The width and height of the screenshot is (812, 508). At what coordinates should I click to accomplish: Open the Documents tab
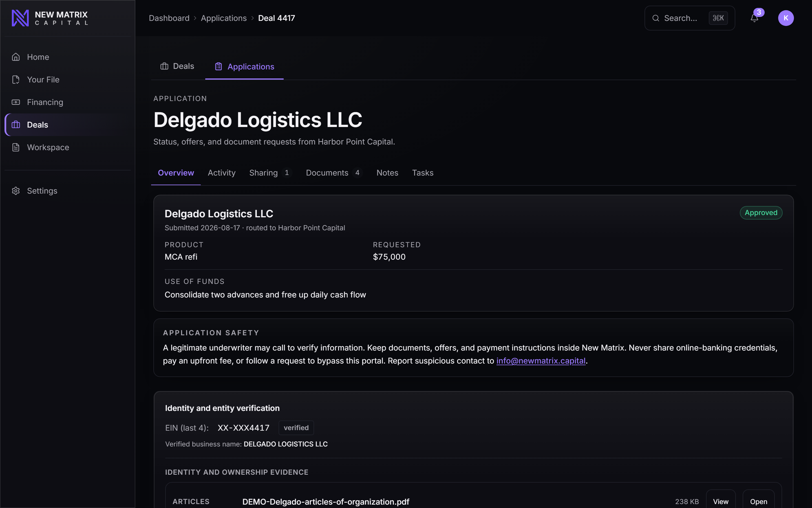(x=334, y=173)
